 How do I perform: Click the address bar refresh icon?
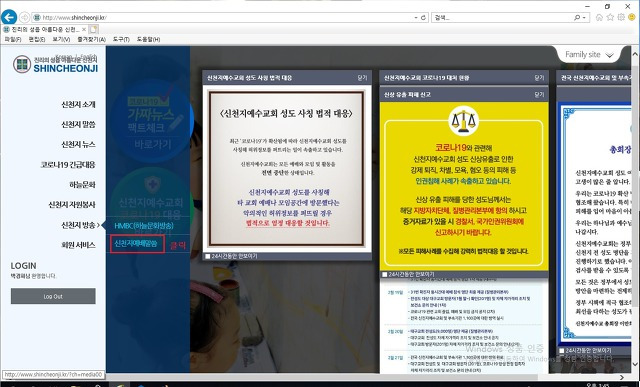[x=423, y=18]
